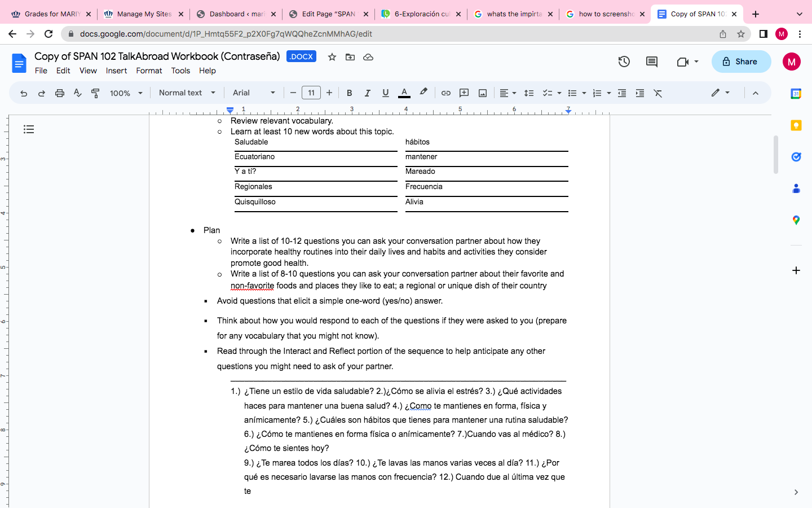Viewport: 812px width, 508px height.
Task: Open the Normal text style dropdown
Action: tap(187, 93)
